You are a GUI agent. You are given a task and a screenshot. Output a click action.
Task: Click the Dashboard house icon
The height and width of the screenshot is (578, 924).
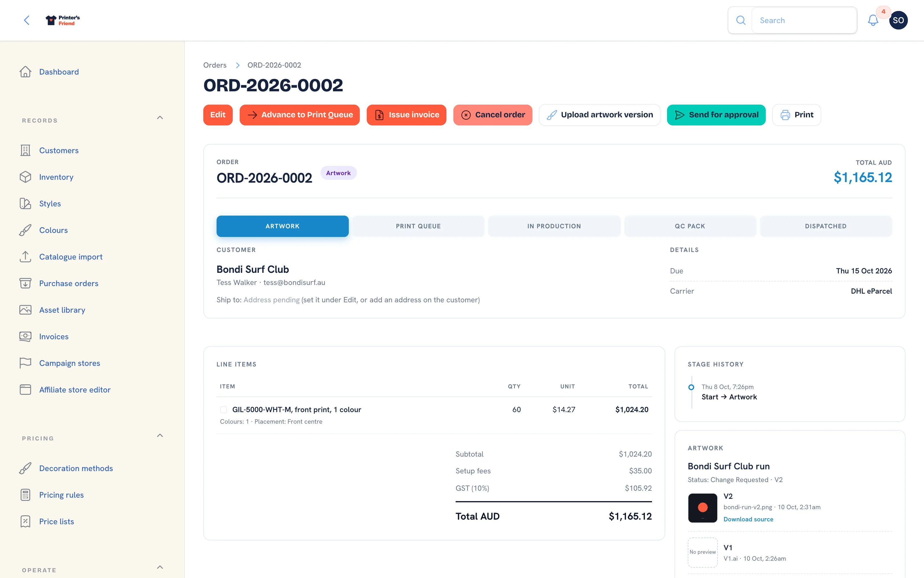click(26, 72)
